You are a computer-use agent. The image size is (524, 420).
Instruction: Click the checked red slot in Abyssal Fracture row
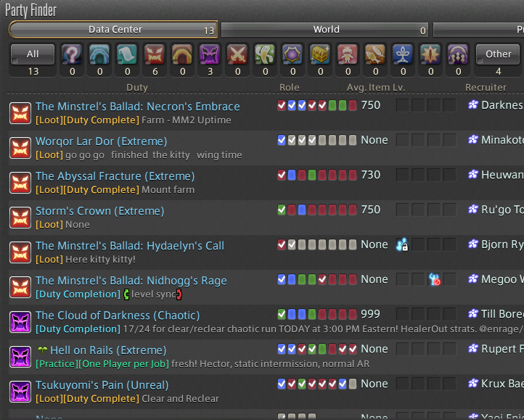[282, 175]
